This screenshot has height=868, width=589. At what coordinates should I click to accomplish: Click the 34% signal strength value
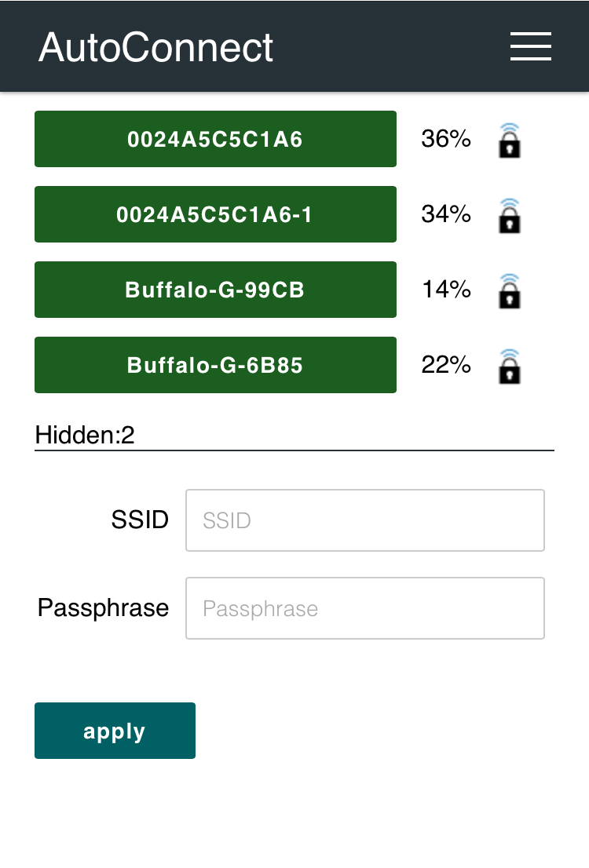coord(446,214)
